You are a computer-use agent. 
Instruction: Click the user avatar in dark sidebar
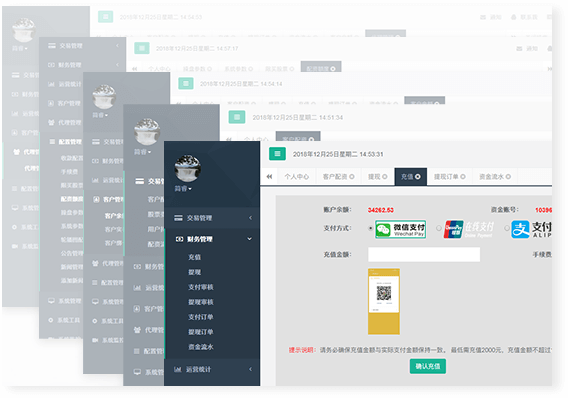click(x=187, y=168)
